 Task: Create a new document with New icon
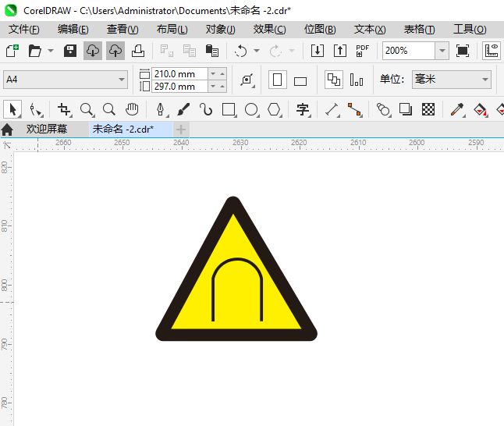(x=12, y=51)
